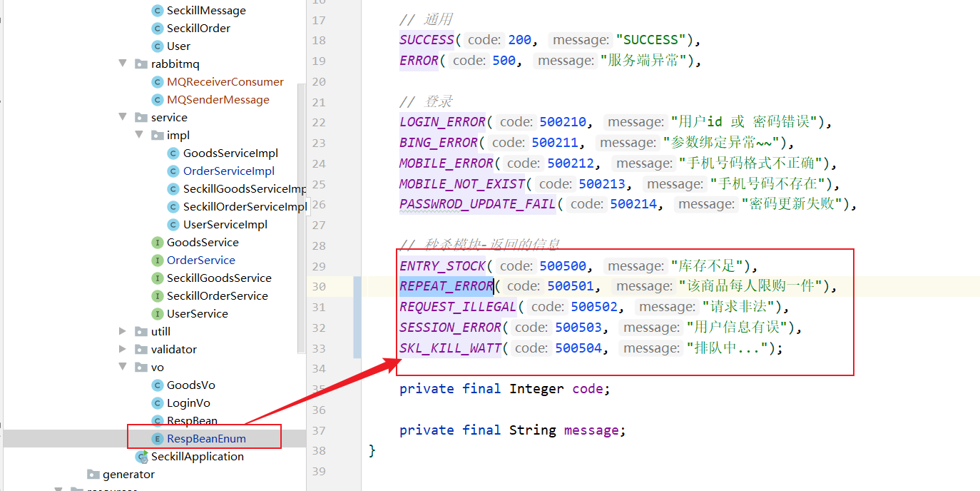Click the interface icon beside UserService

pos(157,313)
